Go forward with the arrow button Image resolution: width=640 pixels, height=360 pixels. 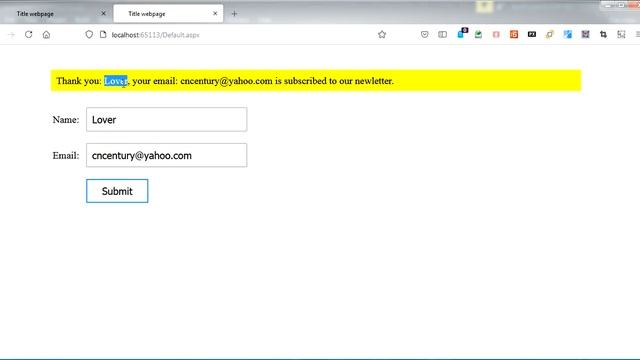tap(11, 35)
